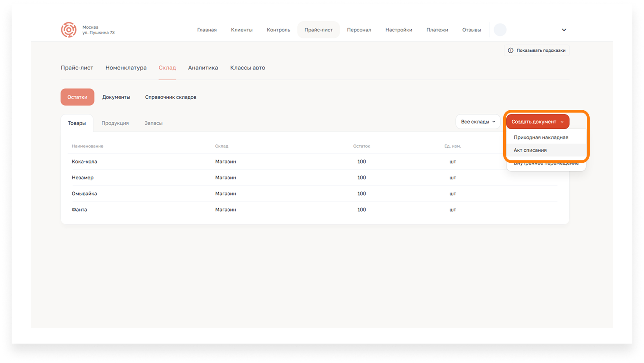Click the Показывать подсказки button

tap(537, 50)
